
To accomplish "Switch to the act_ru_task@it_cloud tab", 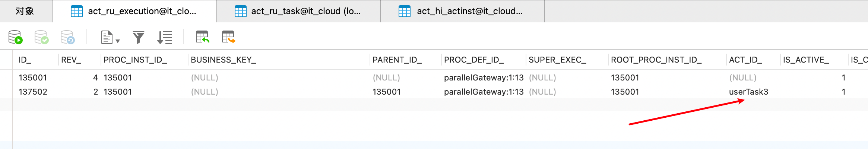I will click(x=298, y=11).
